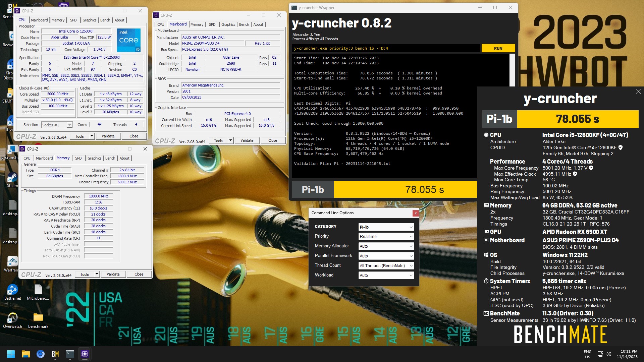Click the Core Speed 5000.00 MHz value
The image size is (644, 362).
pos(58,94)
